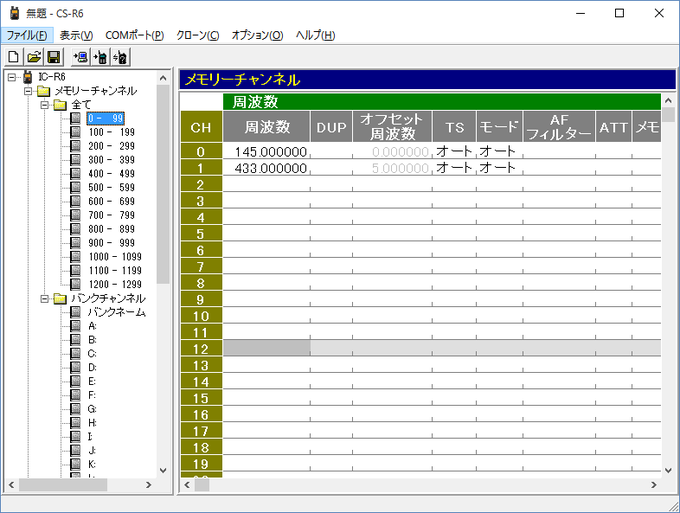Open the COMポート(P) menu
The height and width of the screenshot is (513, 680).
click(134, 35)
